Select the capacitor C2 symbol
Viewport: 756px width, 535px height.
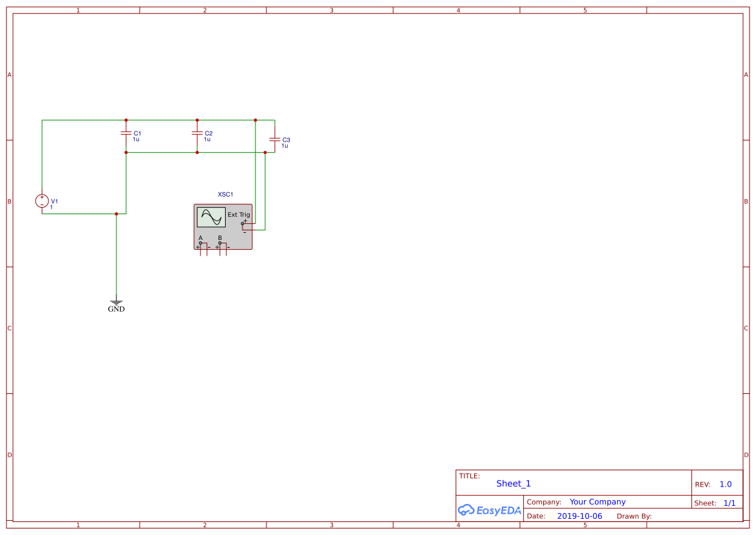point(197,134)
